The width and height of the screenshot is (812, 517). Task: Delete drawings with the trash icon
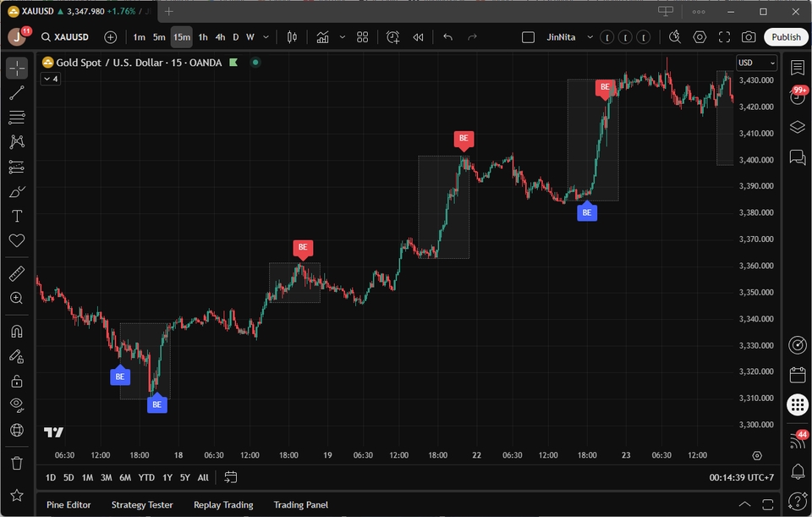[x=17, y=463]
